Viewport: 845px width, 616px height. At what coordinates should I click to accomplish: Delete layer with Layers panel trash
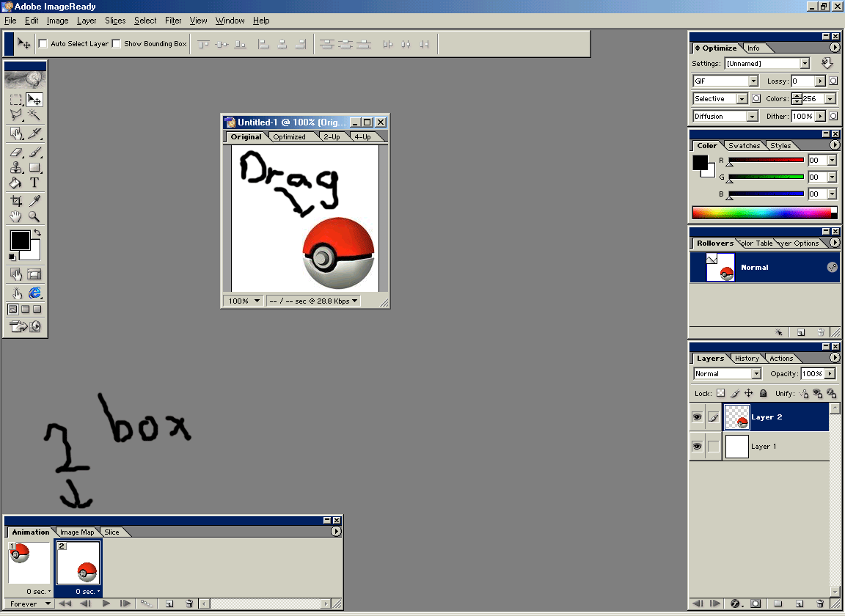point(819,604)
